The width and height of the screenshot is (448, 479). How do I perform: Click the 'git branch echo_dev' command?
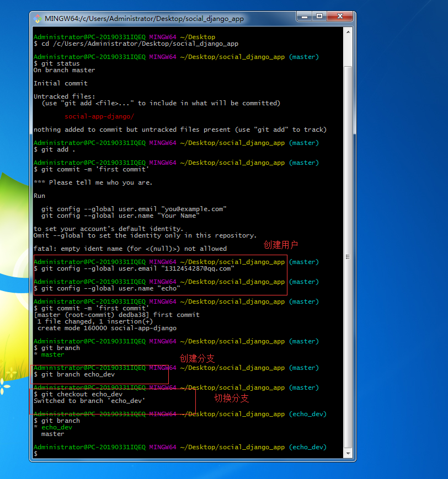[x=74, y=374]
